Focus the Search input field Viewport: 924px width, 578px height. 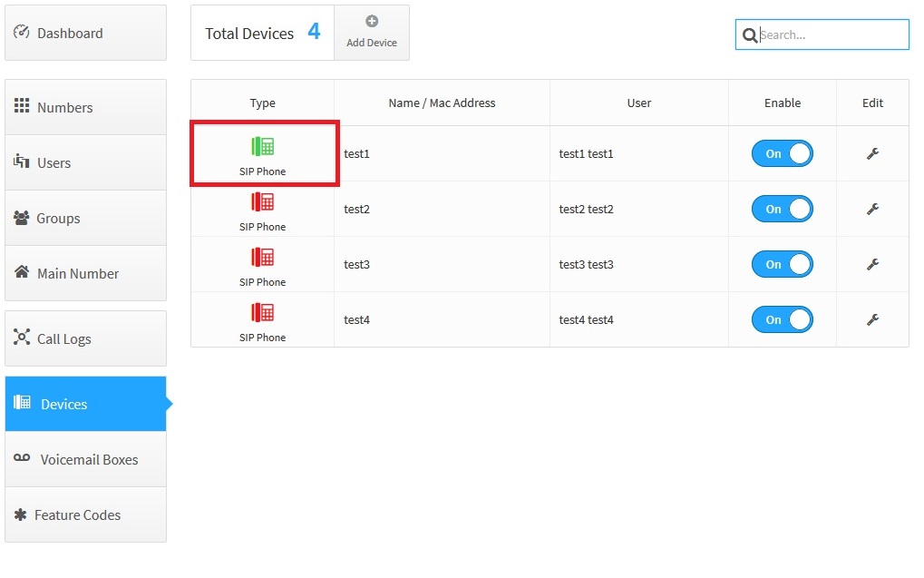832,34
